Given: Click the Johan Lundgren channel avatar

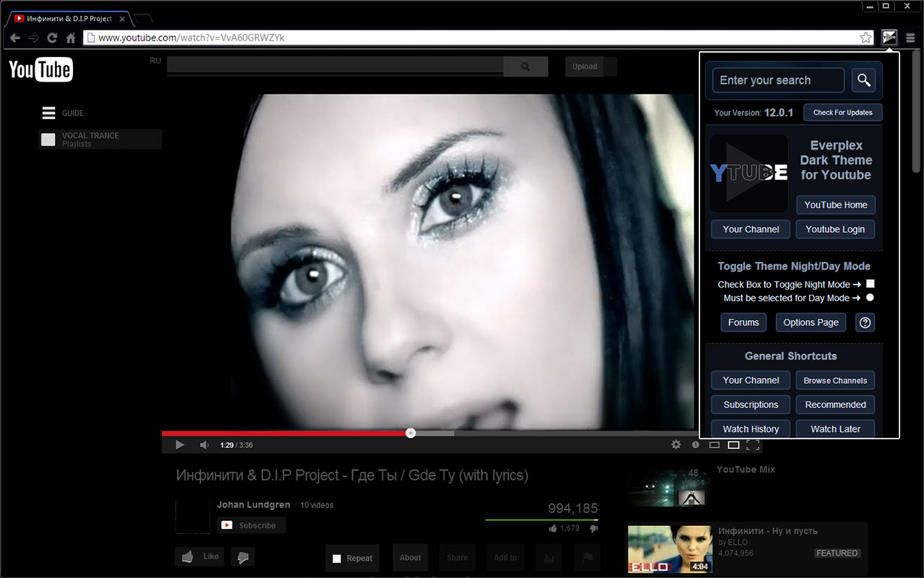Looking at the screenshot, I should coord(193,516).
